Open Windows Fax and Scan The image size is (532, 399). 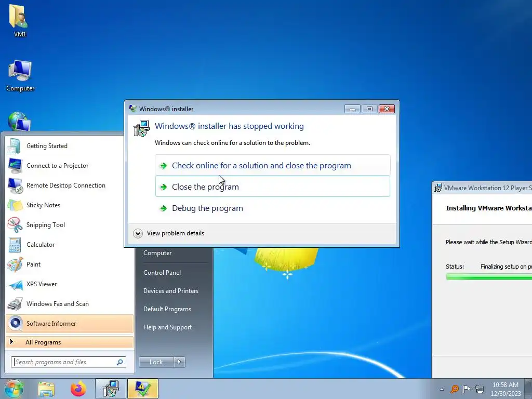coord(69,303)
